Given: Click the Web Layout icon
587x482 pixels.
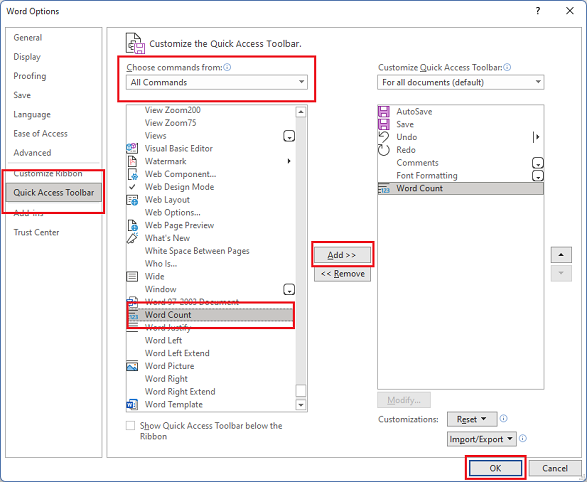Looking at the screenshot, I should coord(132,200).
